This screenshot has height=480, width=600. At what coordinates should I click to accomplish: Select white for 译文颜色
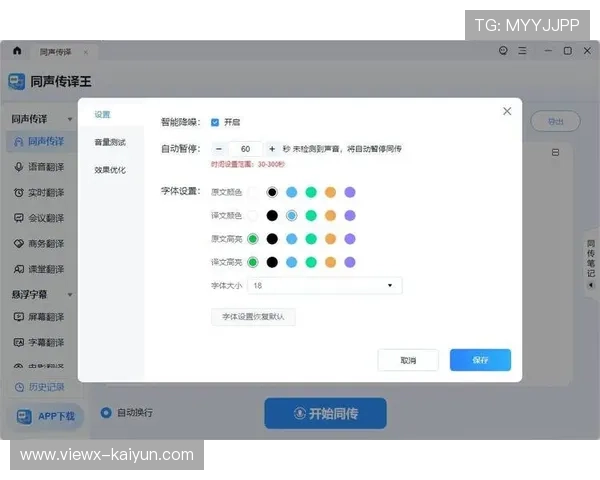pos(253,216)
